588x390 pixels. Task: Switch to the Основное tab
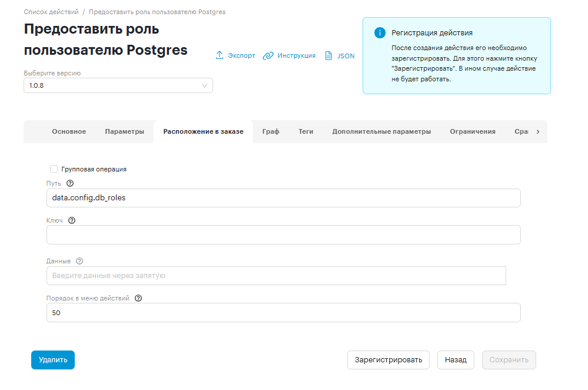click(x=69, y=131)
